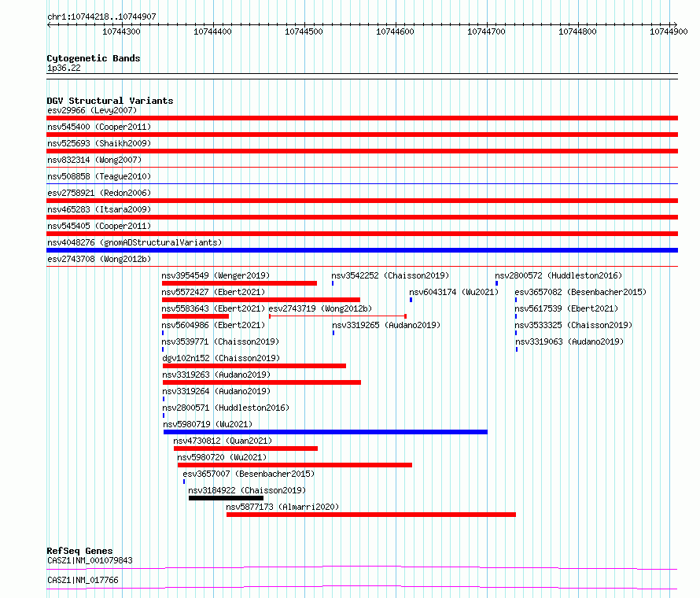Open nsv3319264 (Audano2019) label
Image resolution: width=700 pixels, height=598 pixels.
tap(216, 391)
